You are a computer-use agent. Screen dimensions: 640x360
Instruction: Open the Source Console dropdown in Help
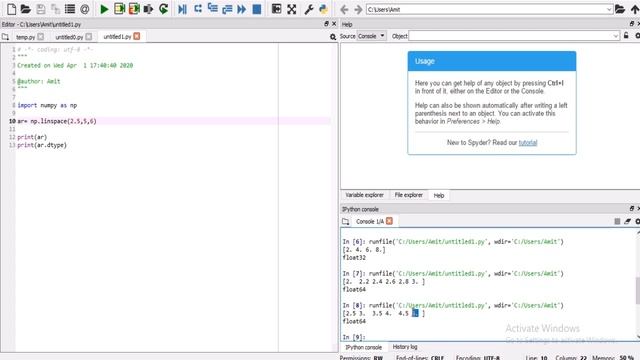click(x=371, y=36)
